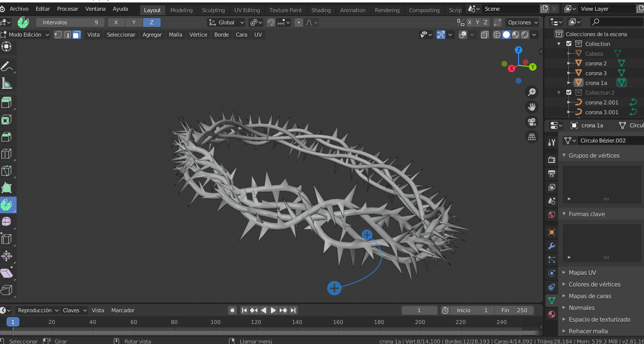This screenshot has height=344, width=644.
Task: Uncheck the Collection 2 visibility checkbox
Action: 569,93
